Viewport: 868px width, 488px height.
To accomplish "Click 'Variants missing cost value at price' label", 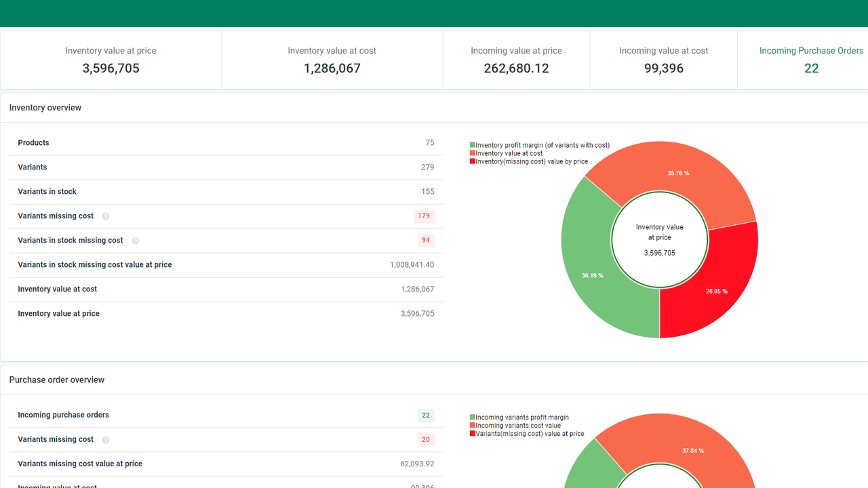I will pyautogui.click(x=80, y=464).
